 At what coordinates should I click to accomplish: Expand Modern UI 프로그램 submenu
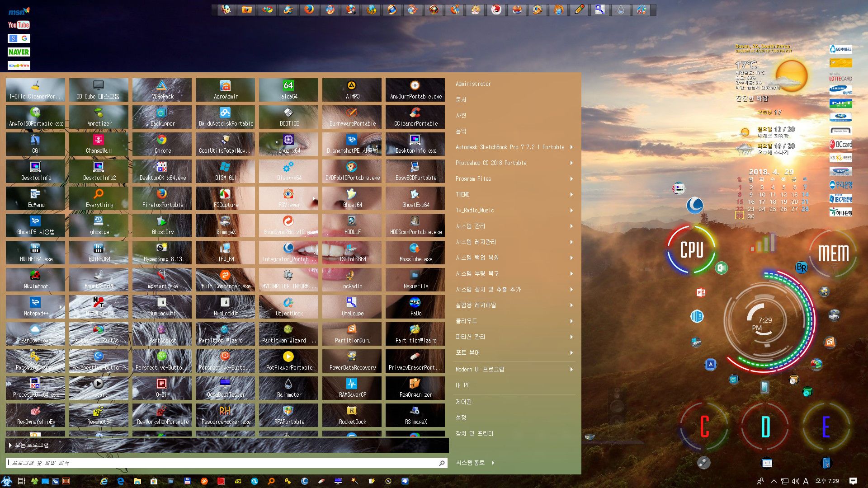514,369
